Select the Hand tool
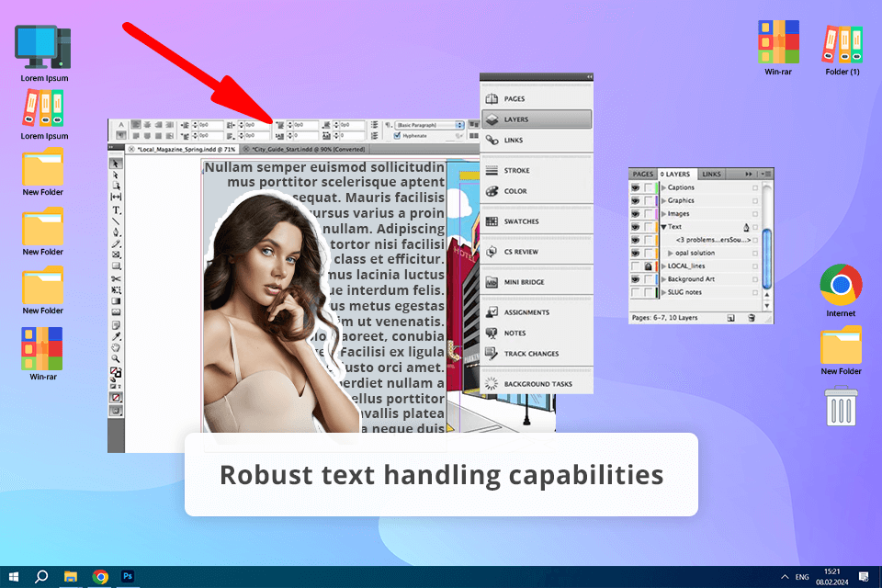Screen dimensions: 882x588 click(116, 347)
